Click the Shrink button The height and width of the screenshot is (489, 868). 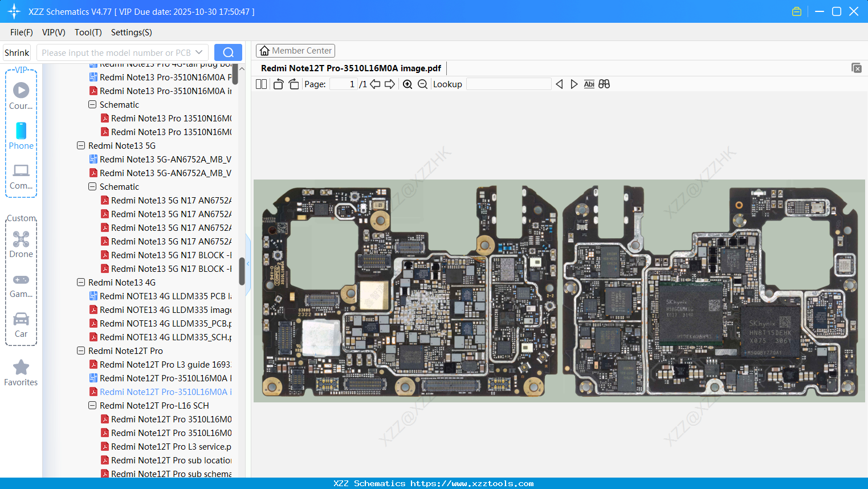pos(17,52)
